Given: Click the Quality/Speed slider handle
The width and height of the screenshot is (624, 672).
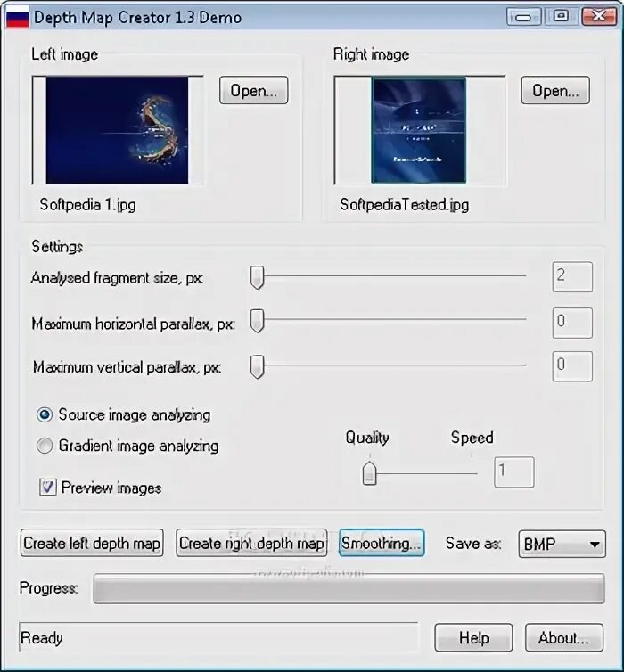Looking at the screenshot, I should [x=369, y=473].
